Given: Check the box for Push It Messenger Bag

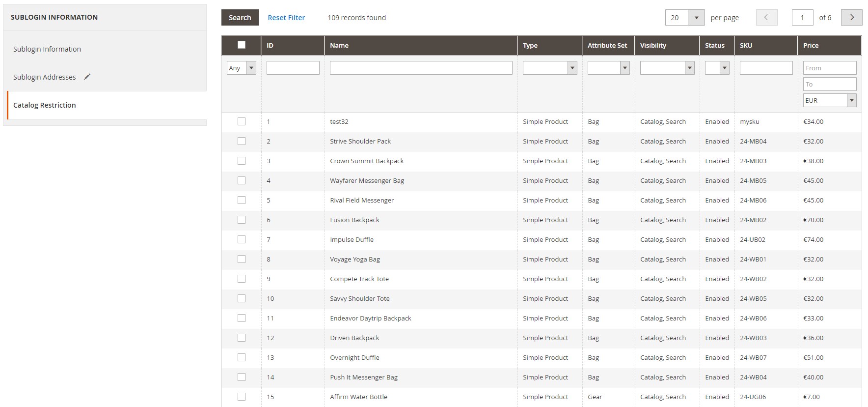Looking at the screenshot, I should [x=242, y=377].
